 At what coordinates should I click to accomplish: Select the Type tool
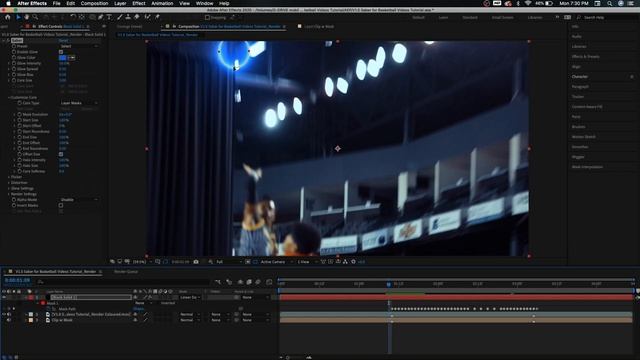pos(109,17)
